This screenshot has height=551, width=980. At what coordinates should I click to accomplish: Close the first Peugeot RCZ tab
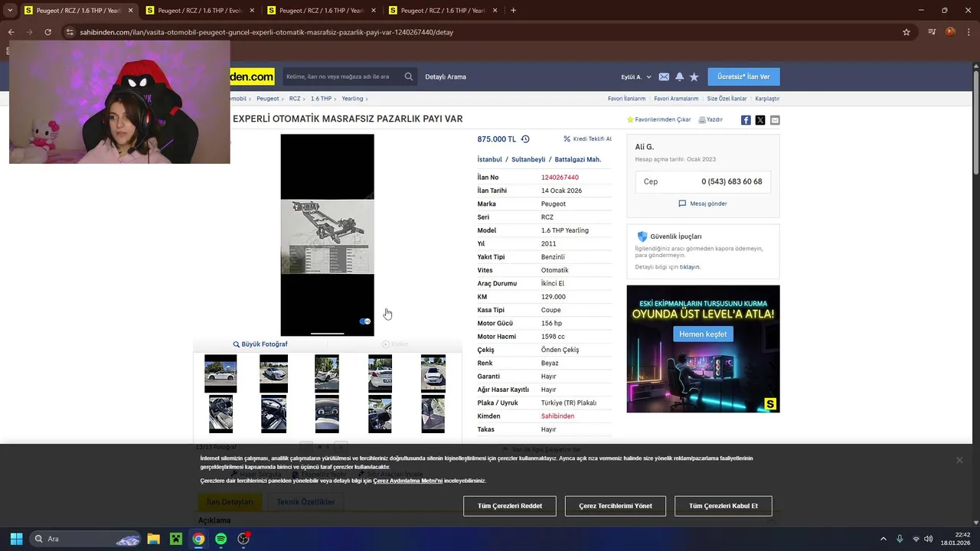pyautogui.click(x=130, y=11)
